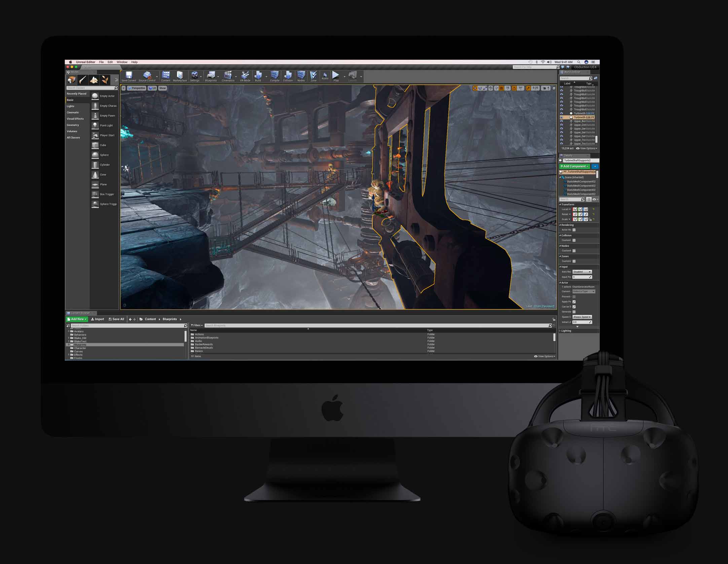Screen dimensions: 728x564
Task: Click the Save All button
Action: click(116, 319)
